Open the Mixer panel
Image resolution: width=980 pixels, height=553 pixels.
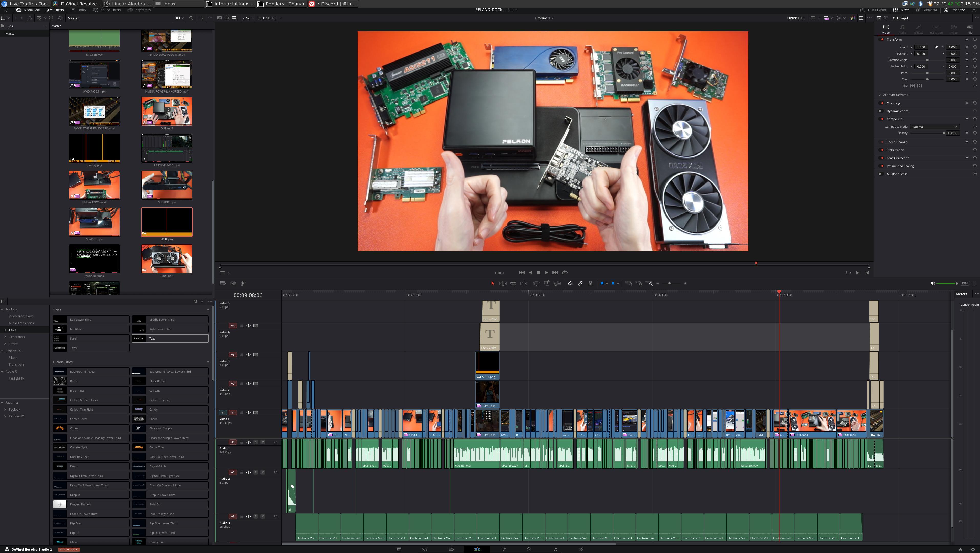(901, 10)
